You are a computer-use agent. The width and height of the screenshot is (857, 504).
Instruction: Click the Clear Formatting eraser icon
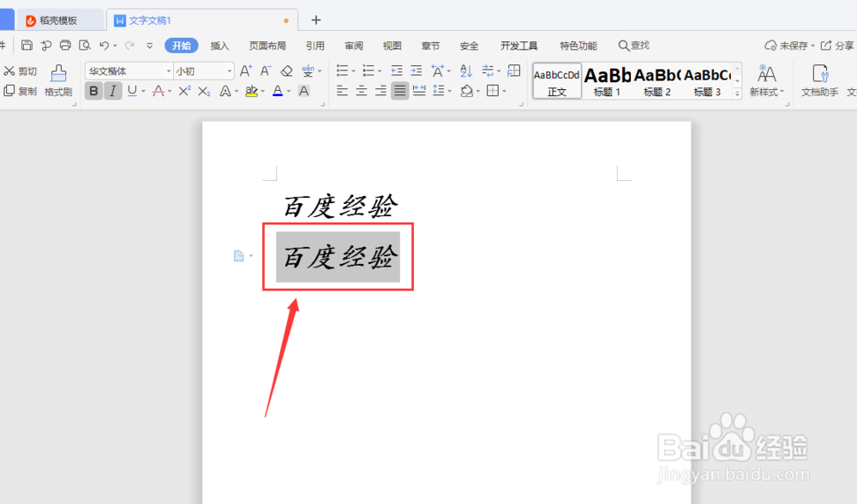tap(286, 71)
